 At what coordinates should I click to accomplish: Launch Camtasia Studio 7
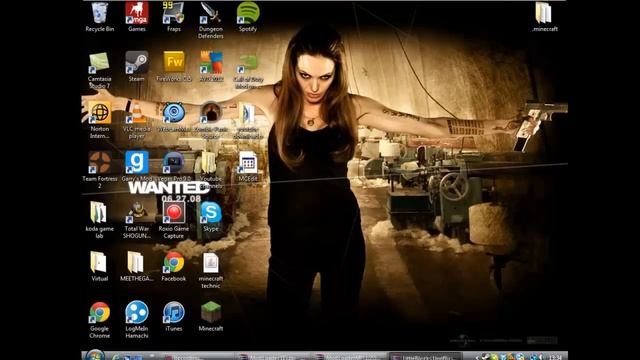99,63
